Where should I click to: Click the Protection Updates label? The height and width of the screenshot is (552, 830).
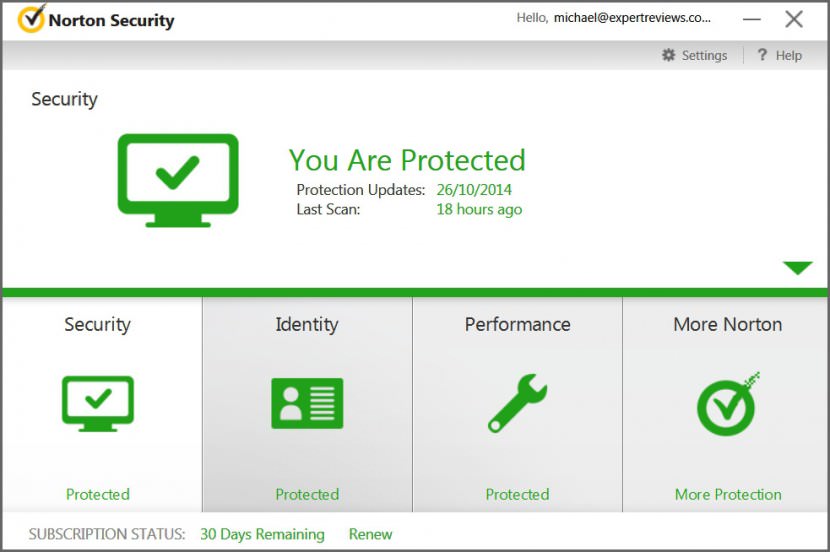tap(360, 189)
